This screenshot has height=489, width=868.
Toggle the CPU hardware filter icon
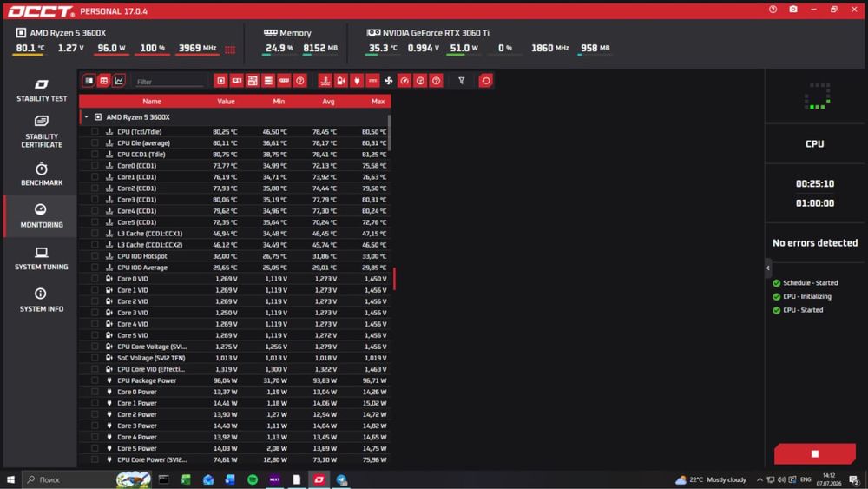220,81
